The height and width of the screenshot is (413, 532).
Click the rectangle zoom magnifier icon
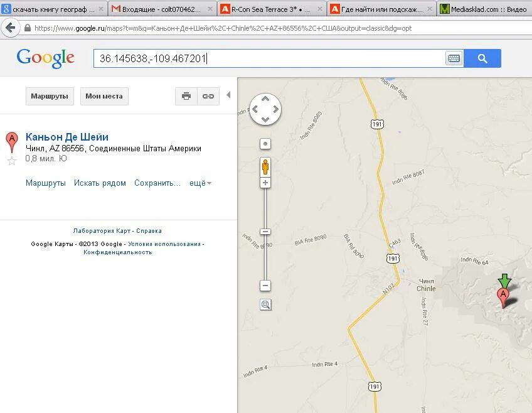point(265,304)
